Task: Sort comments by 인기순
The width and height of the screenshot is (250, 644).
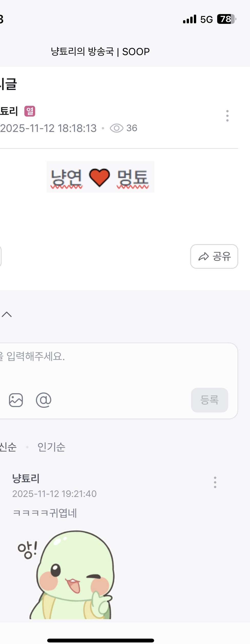Action: pos(51,447)
